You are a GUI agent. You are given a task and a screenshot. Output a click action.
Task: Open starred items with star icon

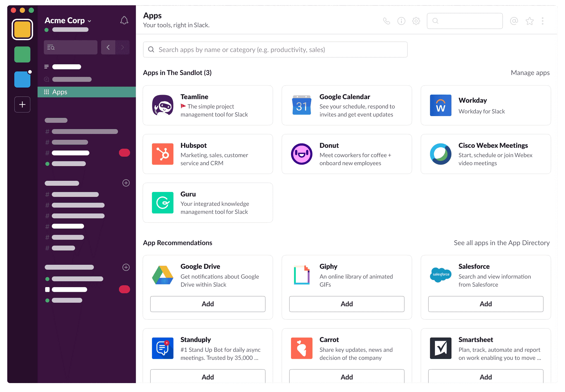(x=530, y=21)
